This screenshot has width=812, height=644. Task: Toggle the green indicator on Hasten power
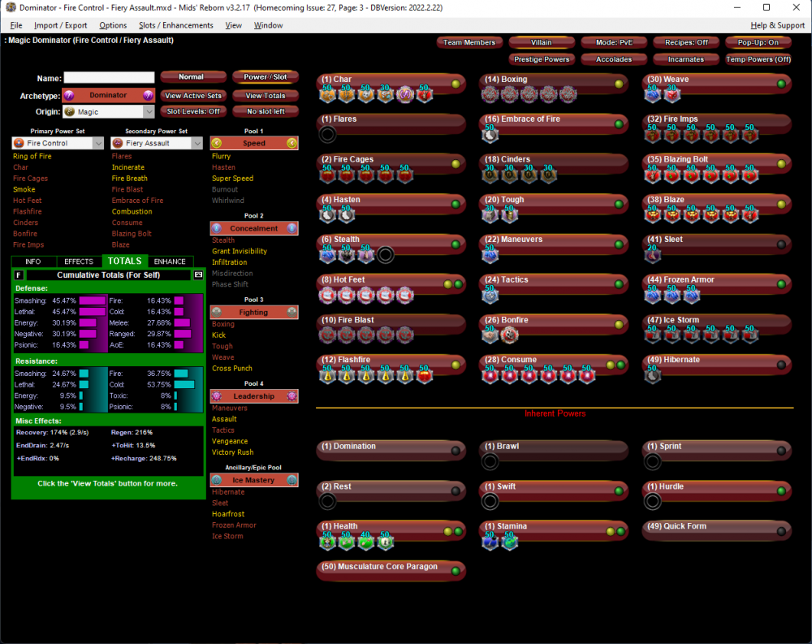(456, 205)
